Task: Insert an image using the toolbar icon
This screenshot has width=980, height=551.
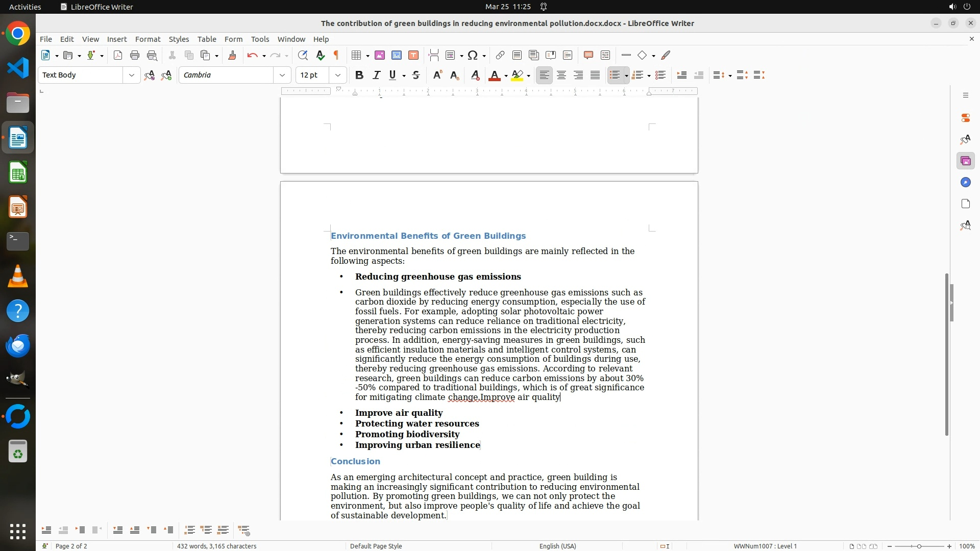Action: (380, 56)
